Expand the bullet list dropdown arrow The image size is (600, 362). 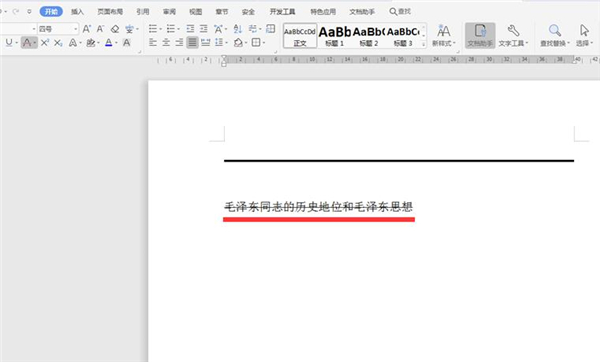160,29
